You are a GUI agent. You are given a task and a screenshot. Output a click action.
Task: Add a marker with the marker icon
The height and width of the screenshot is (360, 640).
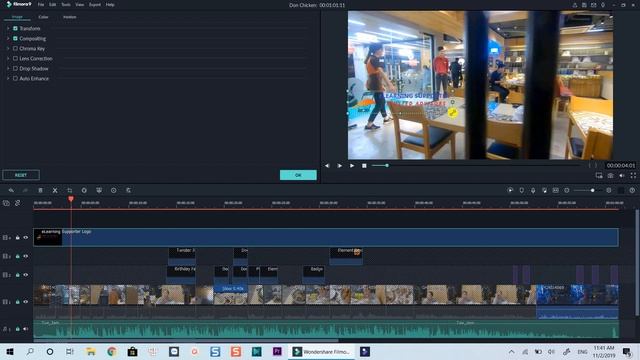click(522, 190)
